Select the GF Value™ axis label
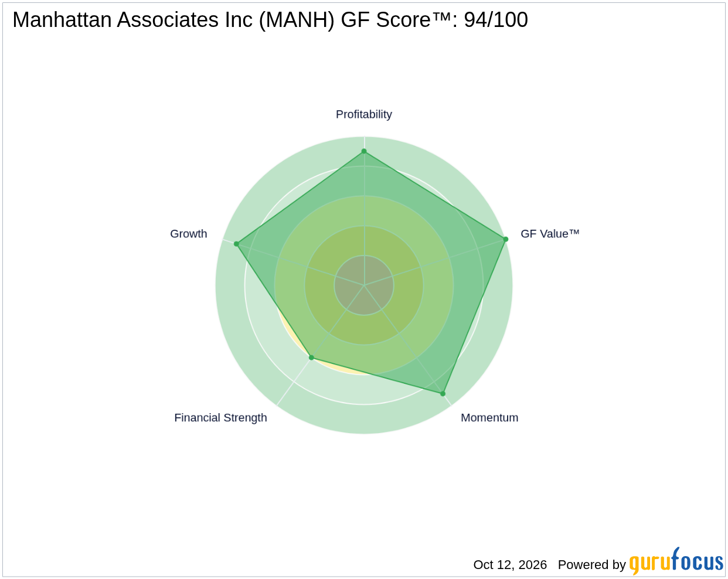Image resolution: width=728 pixels, height=579 pixels. (x=550, y=234)
